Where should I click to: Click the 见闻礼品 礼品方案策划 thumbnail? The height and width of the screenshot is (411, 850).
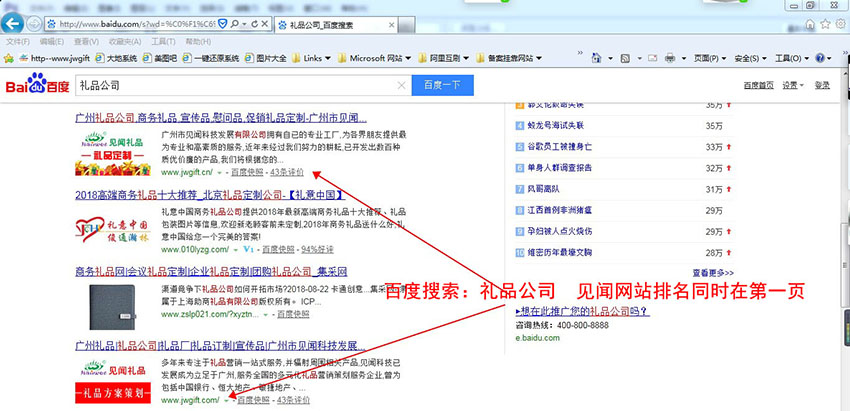(113, 383)
